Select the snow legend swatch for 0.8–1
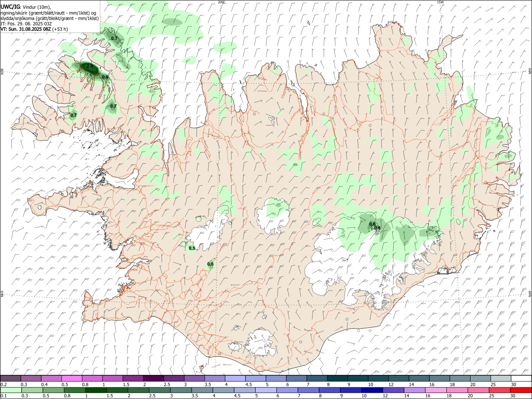Screen dimensions: 532x399 click(x=92, y=378)
